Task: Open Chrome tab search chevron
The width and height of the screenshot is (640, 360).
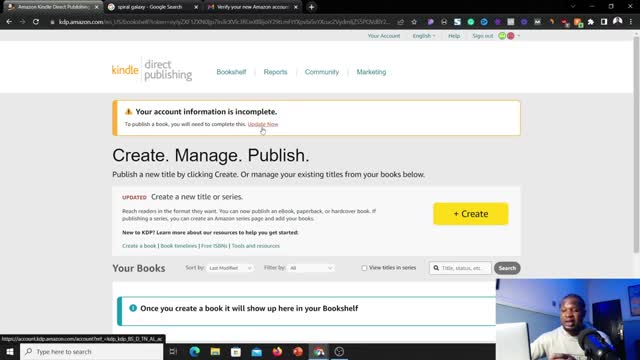Action: point(573,7)
